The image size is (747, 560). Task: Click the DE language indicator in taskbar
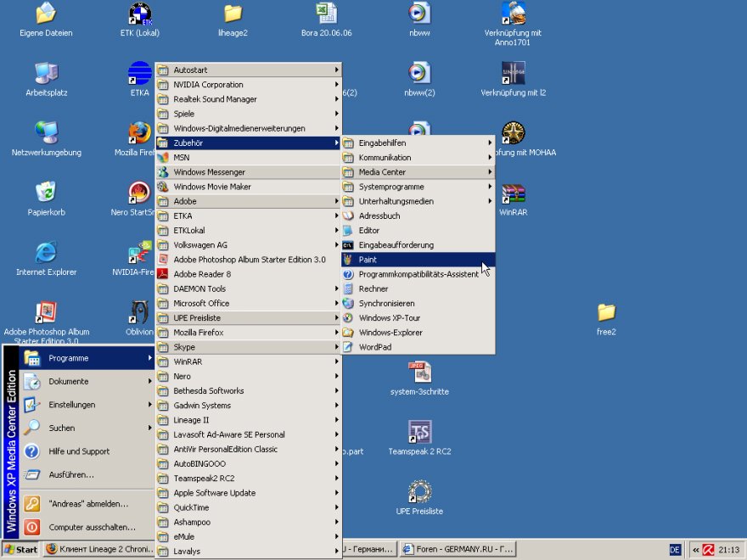[x=675, y=550]
